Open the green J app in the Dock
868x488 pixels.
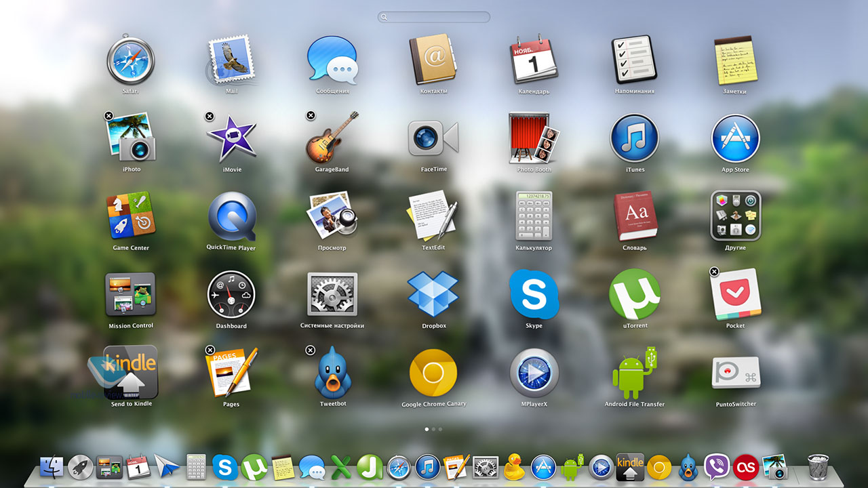(x=370, y=467)
